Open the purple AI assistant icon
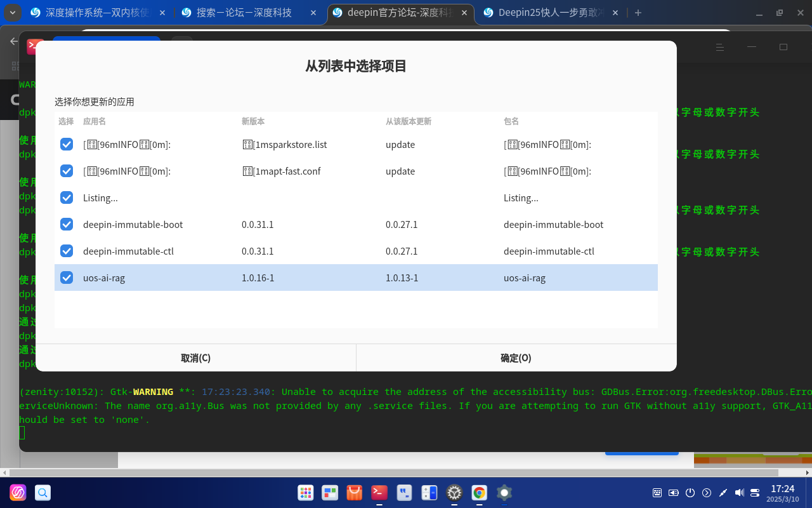 [x=18, y=492]
